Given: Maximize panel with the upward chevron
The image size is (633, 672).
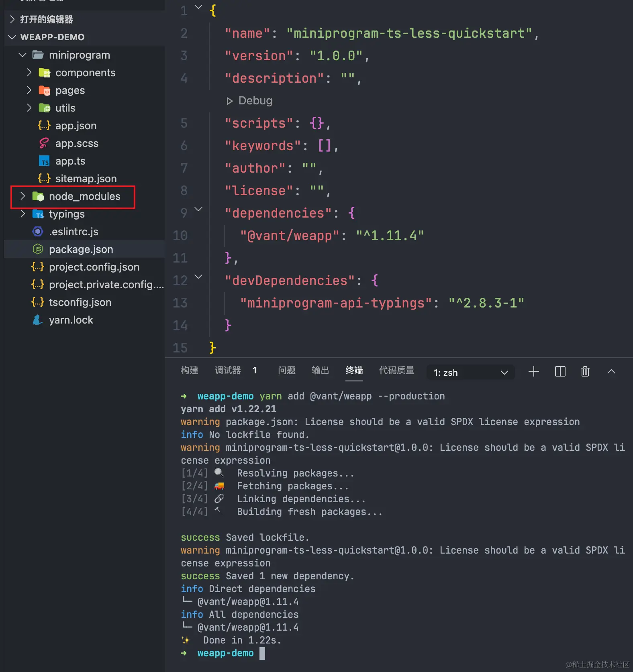Looking at the screenshot, I should click(611, 372).
